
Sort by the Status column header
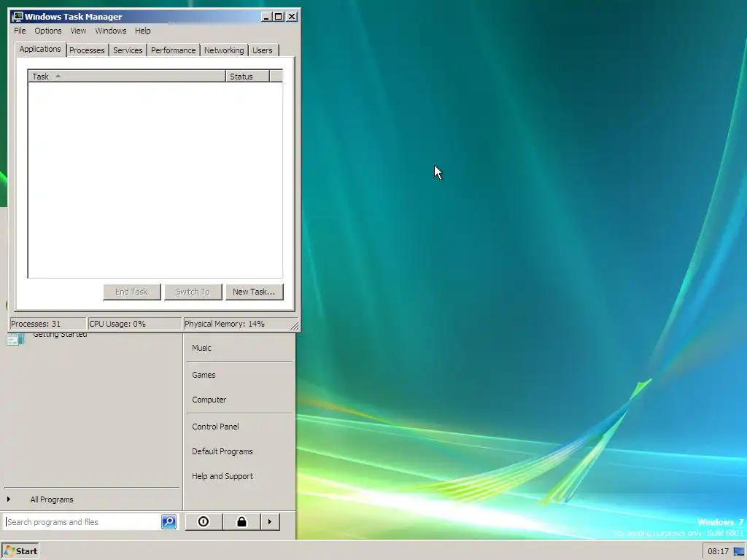click(247, 76)
